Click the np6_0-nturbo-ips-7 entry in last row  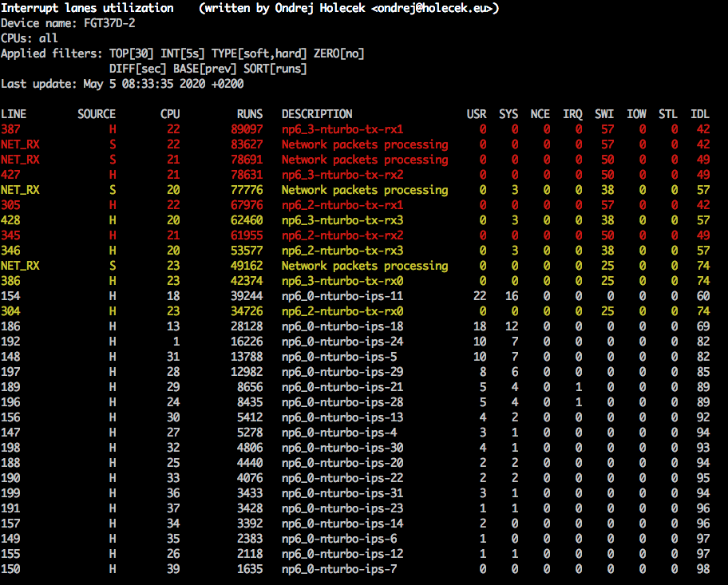click(339, 569)
